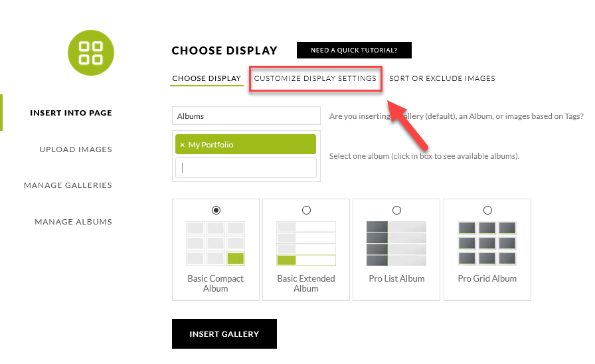Click the Pro List Album preview image

[x=396, y=243]
